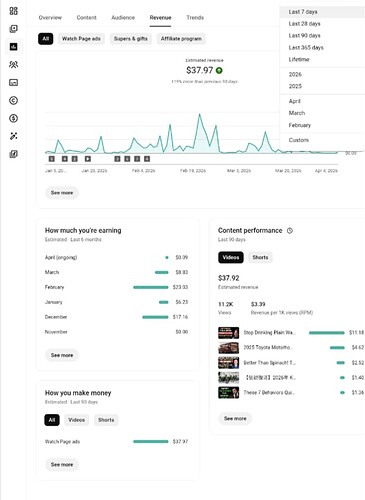
Task: Click the November row label
Action: coord(56,332)
